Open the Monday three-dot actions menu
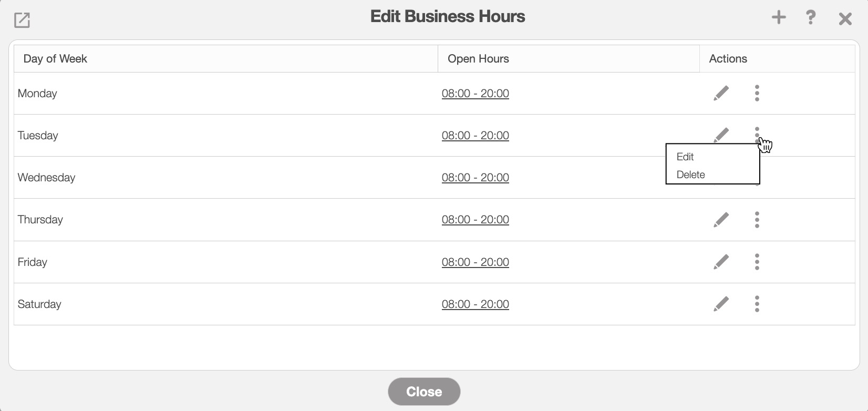868x411 pixels. 757,93
